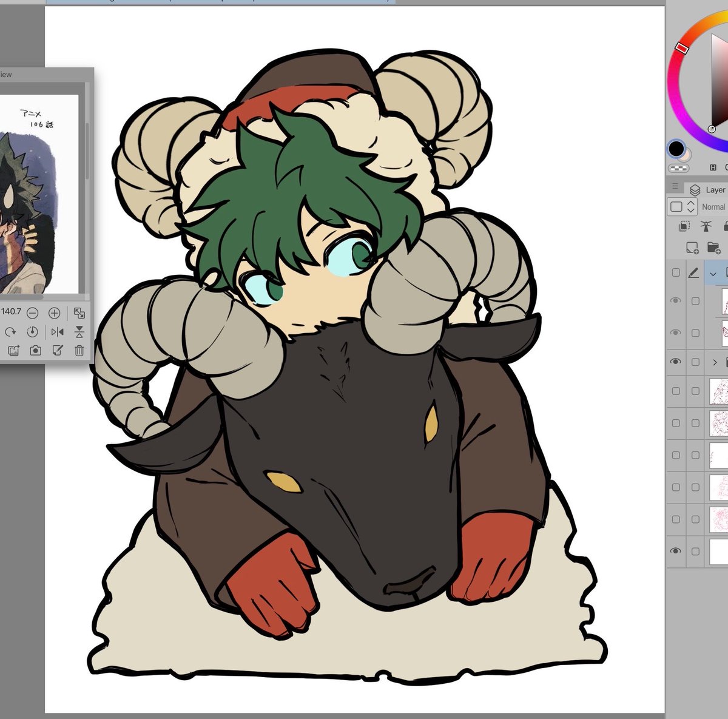Select first sketch layer thumbnail below folder

pos(719,391)
